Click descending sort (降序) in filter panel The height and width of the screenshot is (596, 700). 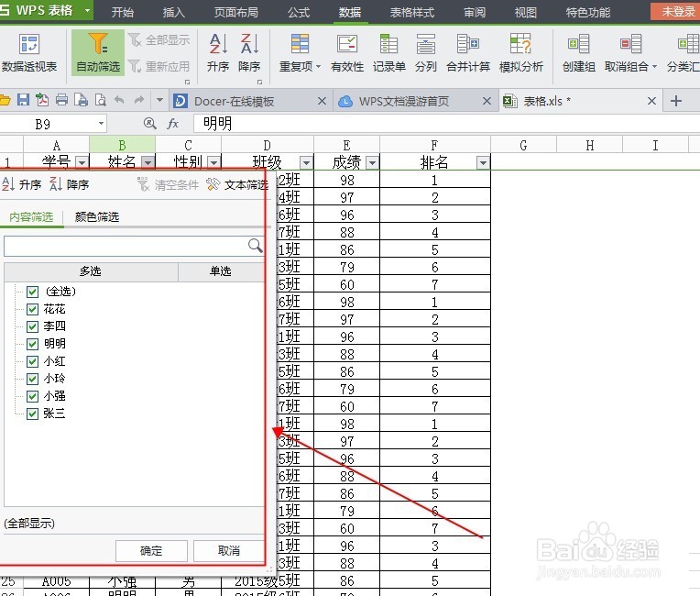point(69,184)
